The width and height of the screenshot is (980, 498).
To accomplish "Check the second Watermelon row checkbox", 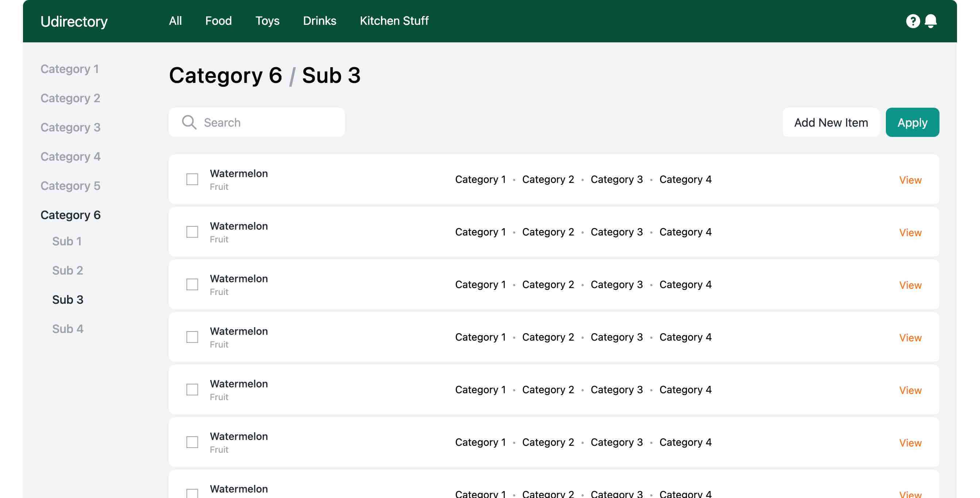I will click(192, 232).
